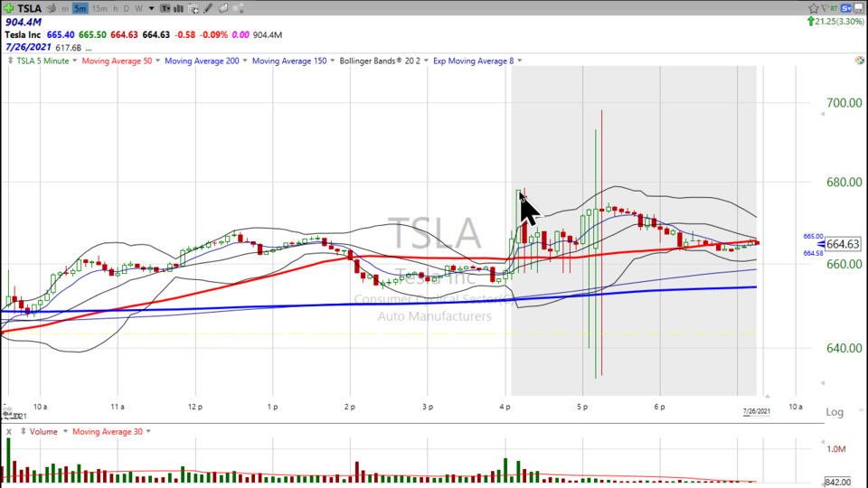Select the 5m timeframe button

(x=80, y=9)
